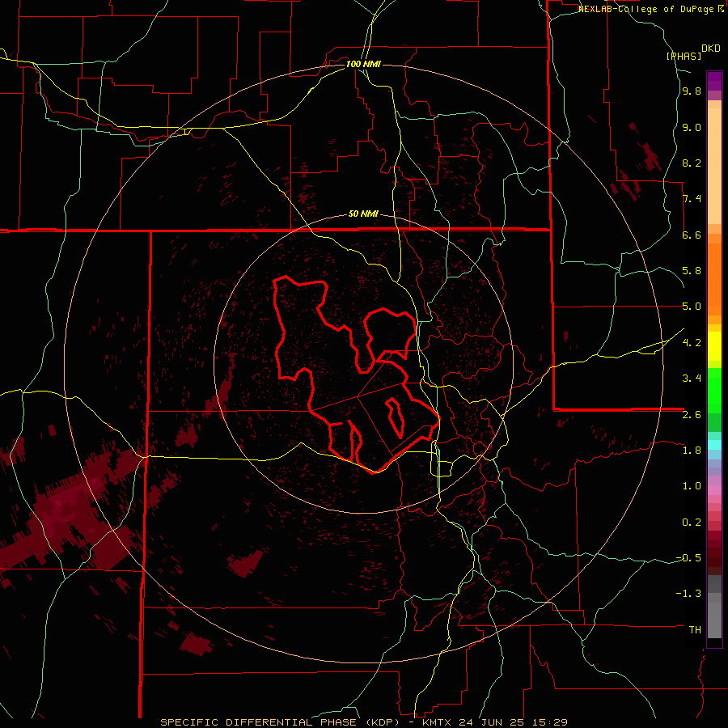Viewport: 728px width, 728px height.
Task: Click the 0.2 value on the scale
Action: click(x=692, y=523)
